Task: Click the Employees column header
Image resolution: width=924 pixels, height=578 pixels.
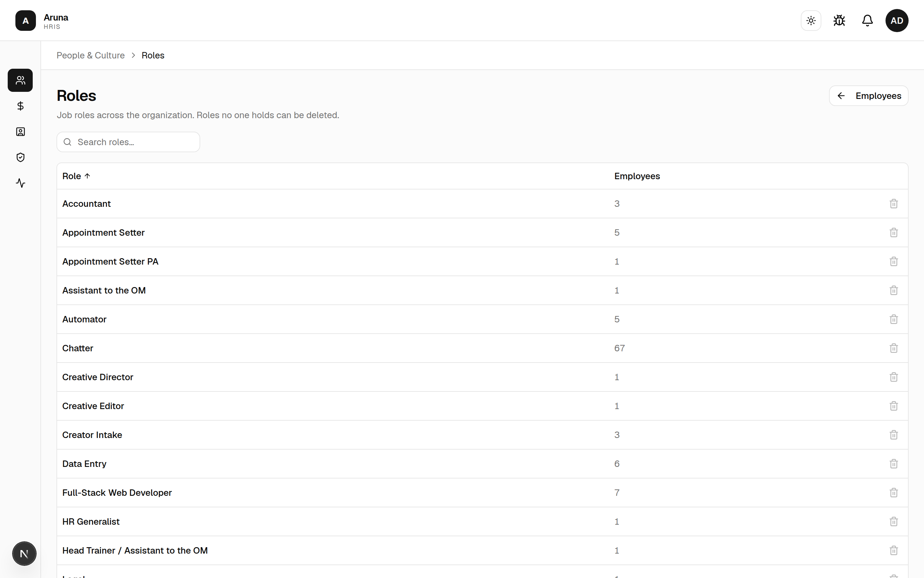Action: point(637,176)
